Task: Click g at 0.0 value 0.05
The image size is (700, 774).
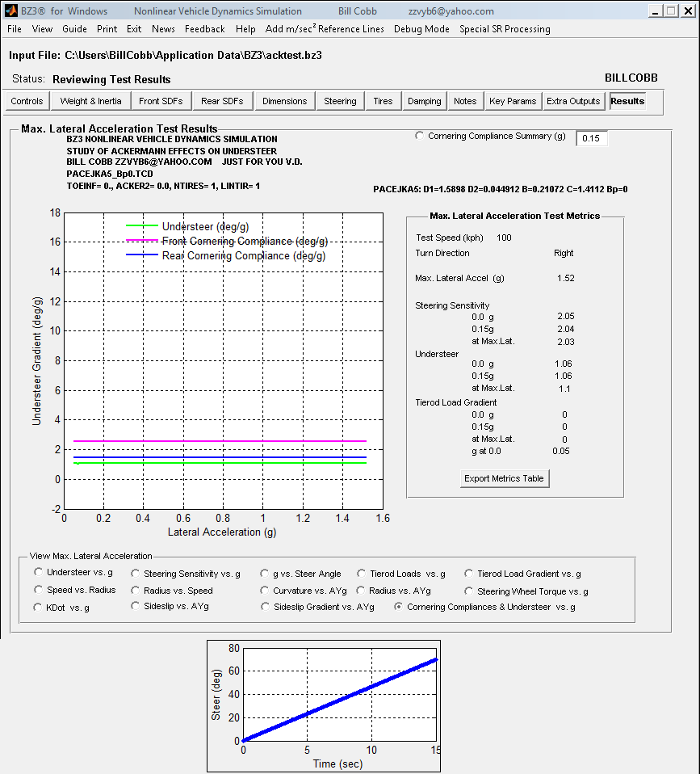Action: click(561, 451)
